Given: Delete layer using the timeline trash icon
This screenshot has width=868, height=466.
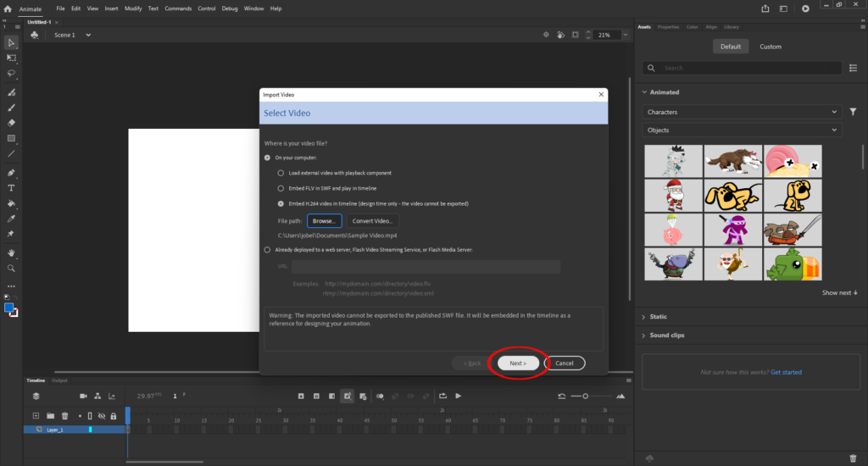Looking at the screenshot, I should [x=64, y=416].
